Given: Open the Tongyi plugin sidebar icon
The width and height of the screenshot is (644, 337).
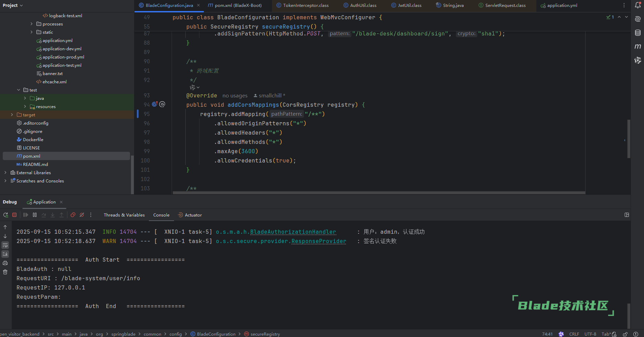Looking at the screenshot, I should click(x=638, y=60).
